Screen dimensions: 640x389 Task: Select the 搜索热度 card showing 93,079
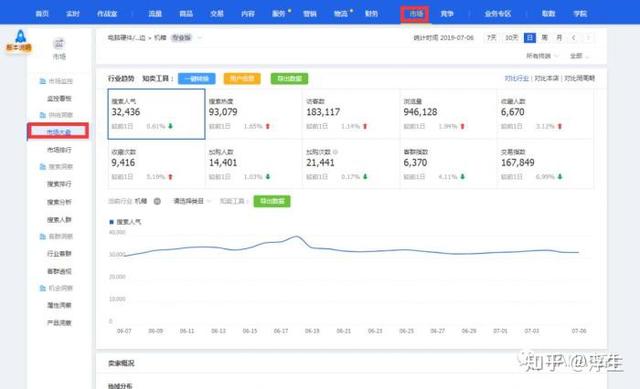tap(253, 114)
